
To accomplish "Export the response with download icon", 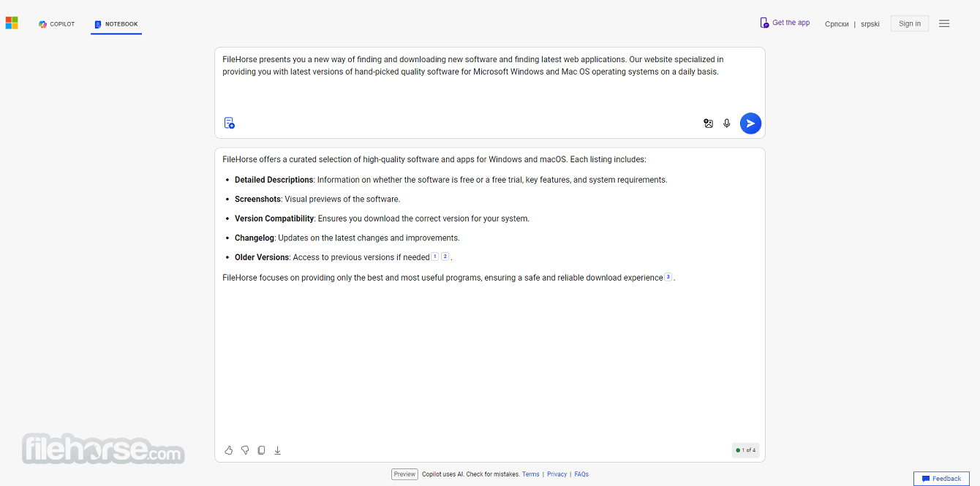I will 278,450.
